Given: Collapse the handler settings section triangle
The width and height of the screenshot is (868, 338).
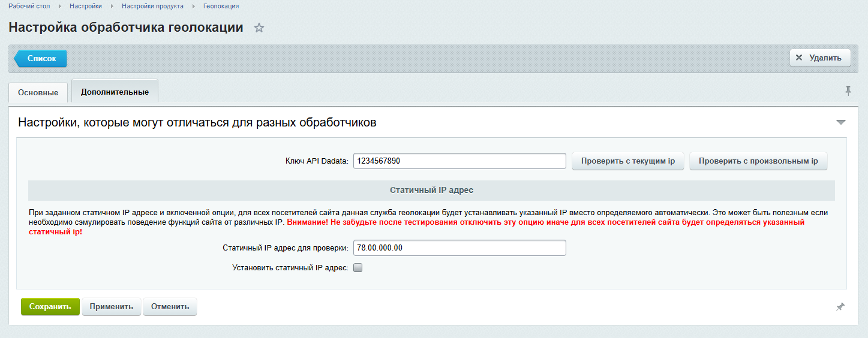Looking at the screenshot, I should [840, 122].
